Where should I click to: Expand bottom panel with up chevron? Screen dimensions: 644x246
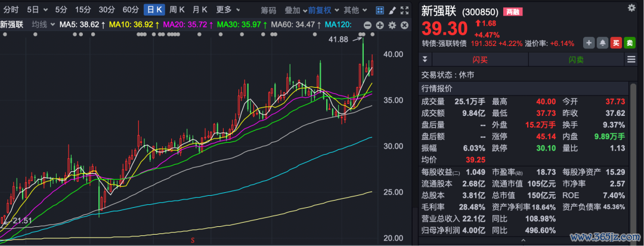(x=524, y=240)
